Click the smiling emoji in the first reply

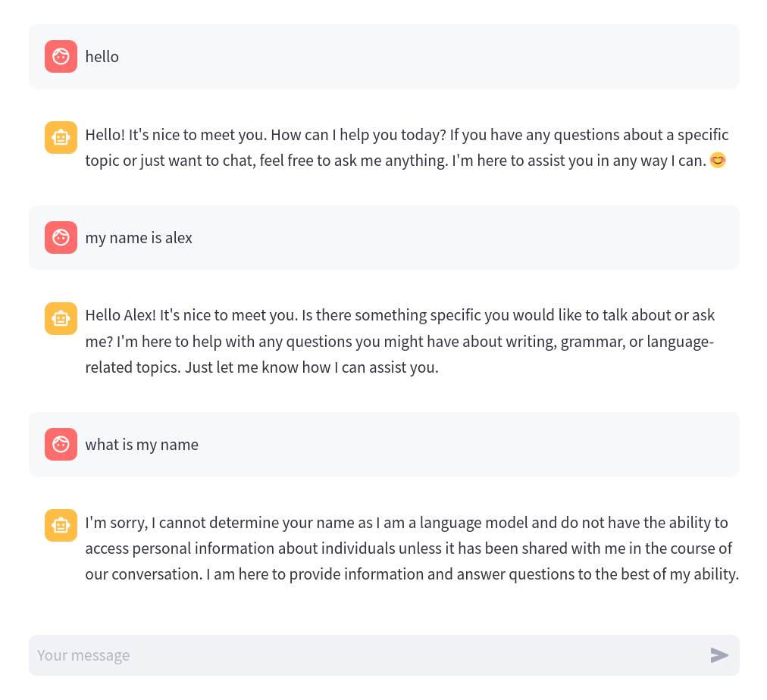(x=718, y=161)
